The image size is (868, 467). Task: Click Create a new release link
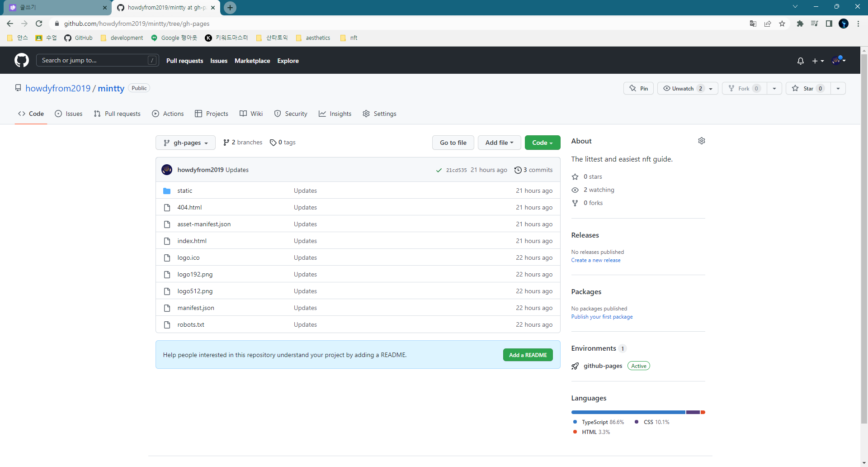596,260
